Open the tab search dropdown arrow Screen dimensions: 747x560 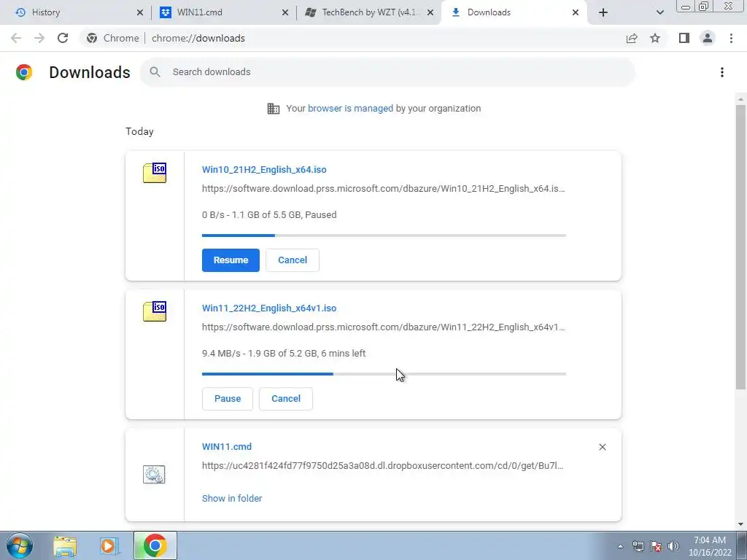(659, 12)
